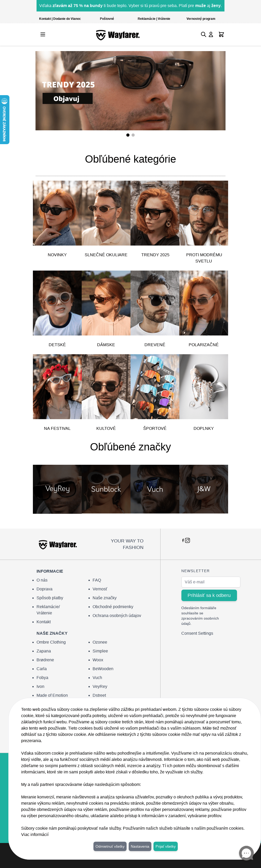Click the search magnifier icon
This screenshot has width=261, height=868.
coord(203,34)
